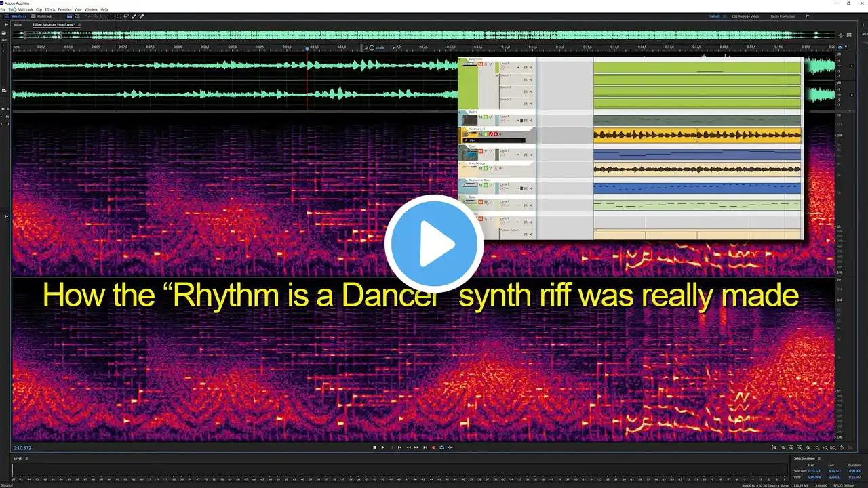Click the Selection Duration time field
The width and height of the screenshot is (868, 488).
855,471
